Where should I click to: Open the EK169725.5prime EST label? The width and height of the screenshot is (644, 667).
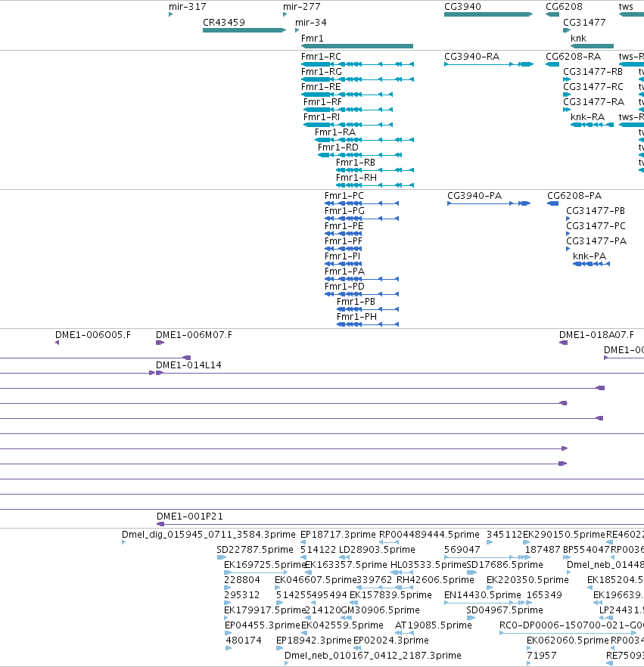[265, 564]
